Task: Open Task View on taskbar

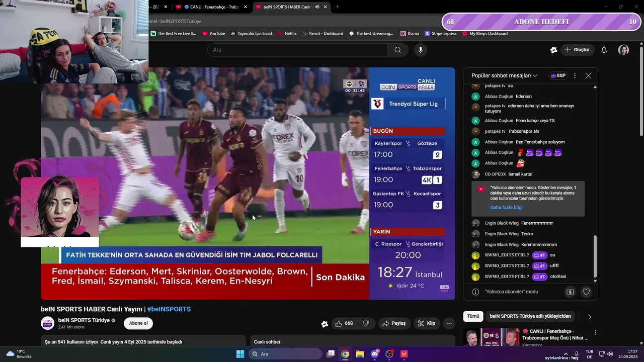Action: pyautogui.click(x=331, y=354)
